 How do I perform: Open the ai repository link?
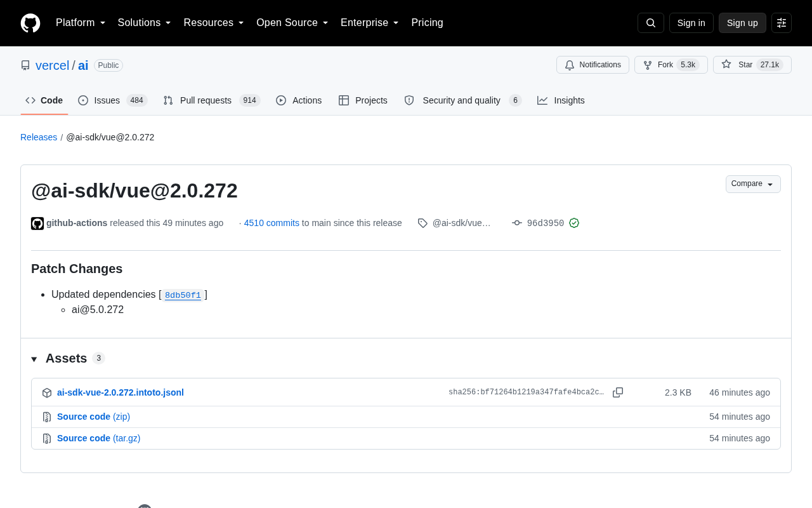coord(83,65)
